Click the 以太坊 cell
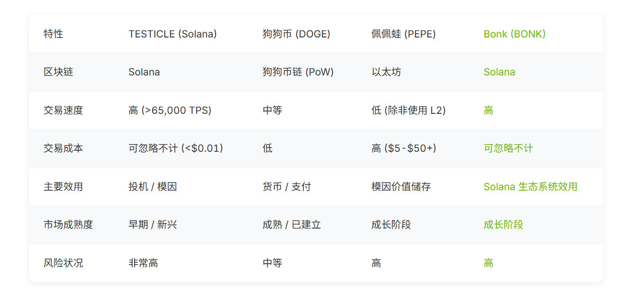Image resolution: width=644 pixels, height=295 pixels. point(386,72)
